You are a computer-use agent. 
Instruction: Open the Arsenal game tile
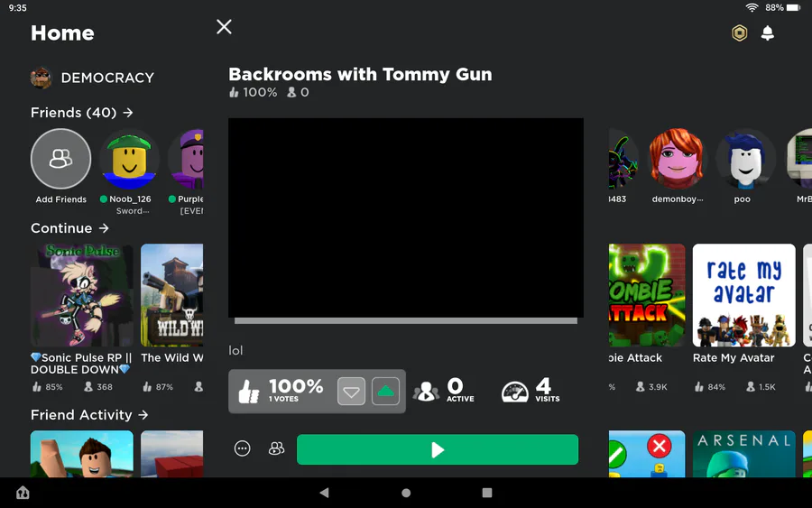click(x=743, y=454)
